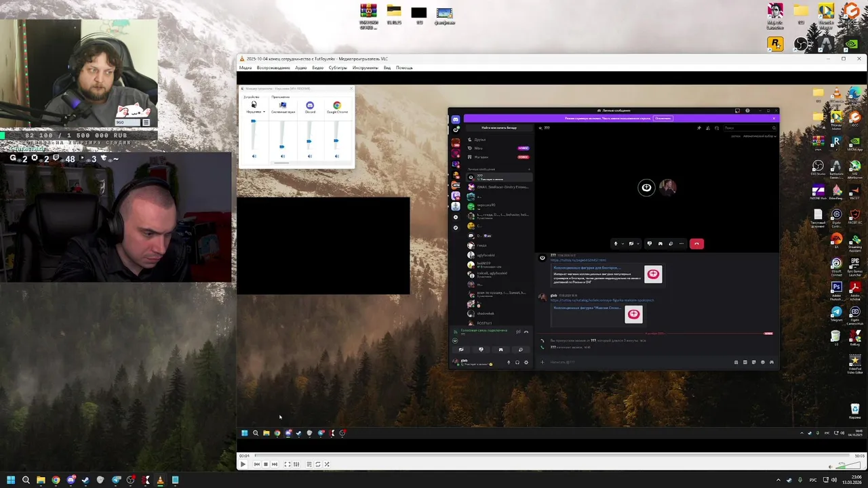
Task: Click the VLC elapsed time 00:04
Action: coord(244,455)
